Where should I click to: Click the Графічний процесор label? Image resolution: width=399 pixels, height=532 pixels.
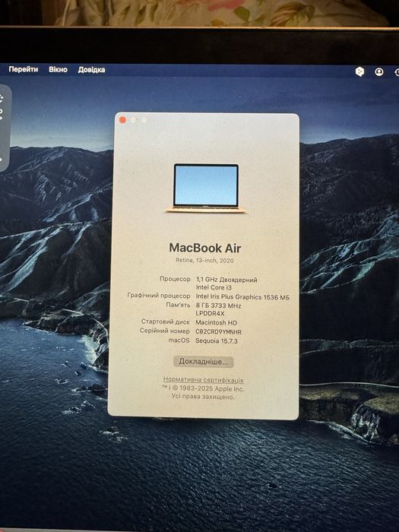(158, 296)
